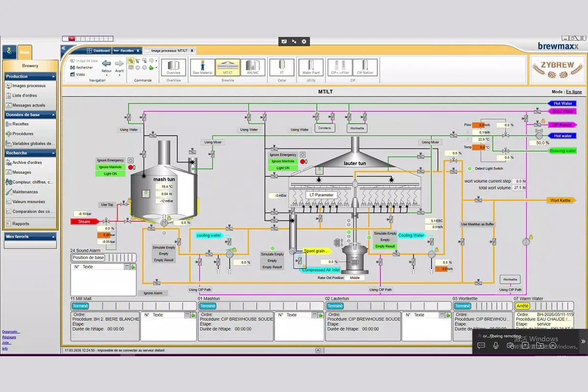Click the Rechercher binoculars item
Viewport: 588px width, 392px height.
coord(81,68)
